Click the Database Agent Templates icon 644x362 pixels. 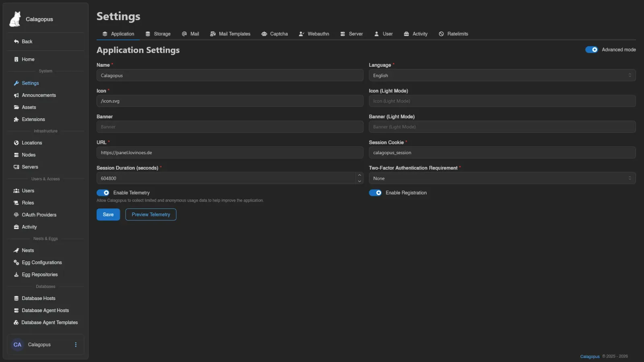pos(16,323)
